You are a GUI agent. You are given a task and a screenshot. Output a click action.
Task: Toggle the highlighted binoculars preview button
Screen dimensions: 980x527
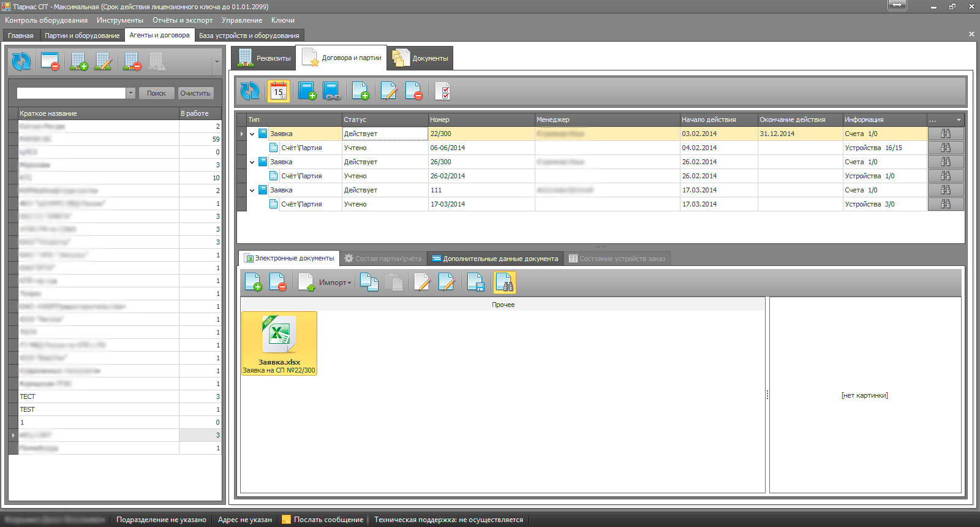point(505,282)
